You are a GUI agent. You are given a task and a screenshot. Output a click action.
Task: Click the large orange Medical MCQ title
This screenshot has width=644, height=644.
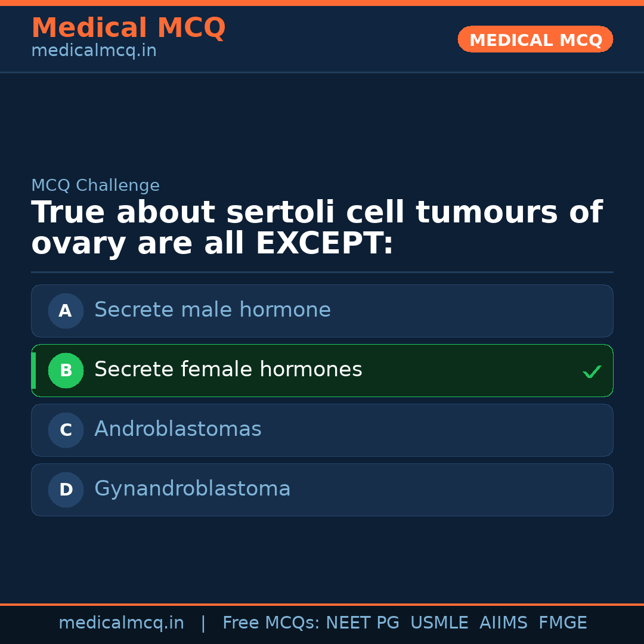click(x=128, y=28)
